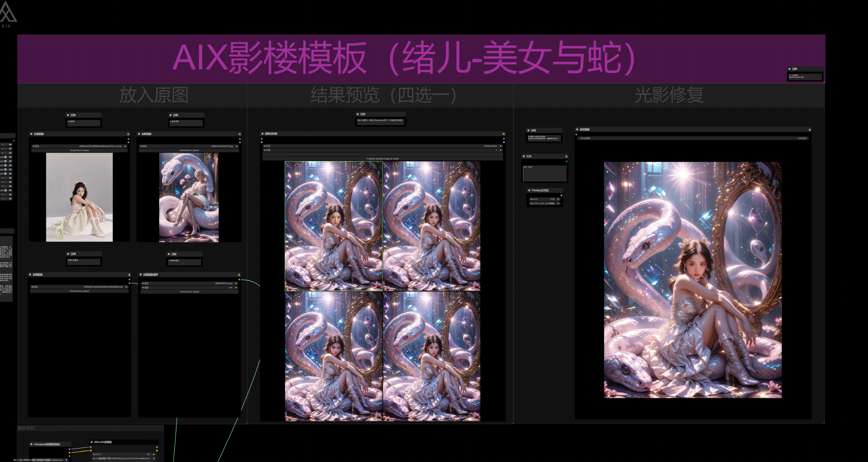Select the top-left preview image in the selector

pos(334,226)
